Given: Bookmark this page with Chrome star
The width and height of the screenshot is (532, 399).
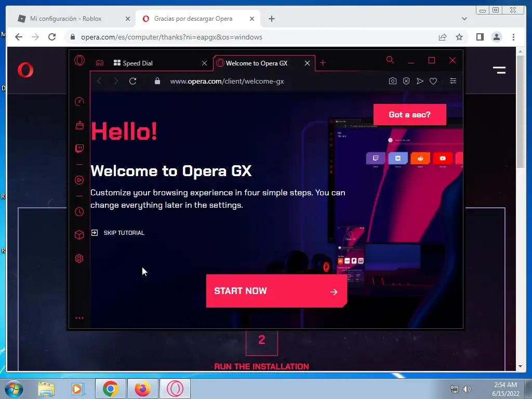Looking at the screenshot, I should click(459, 37).
